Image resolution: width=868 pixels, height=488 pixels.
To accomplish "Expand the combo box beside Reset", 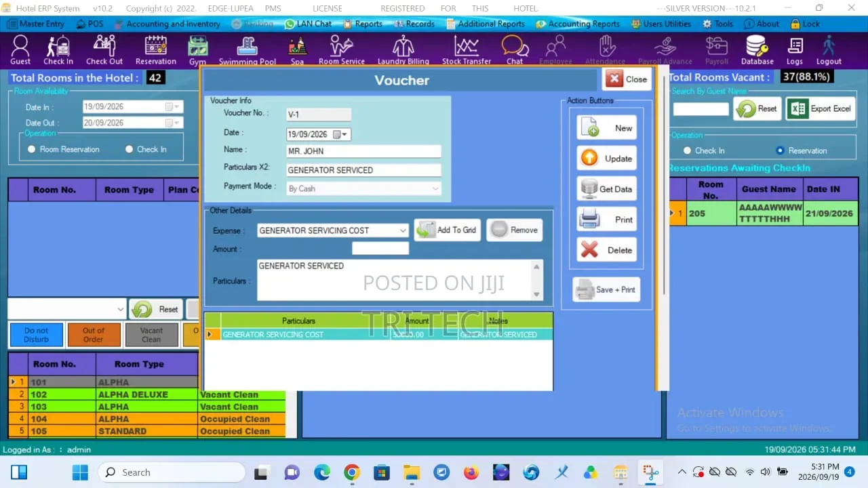I will (121, 309).
